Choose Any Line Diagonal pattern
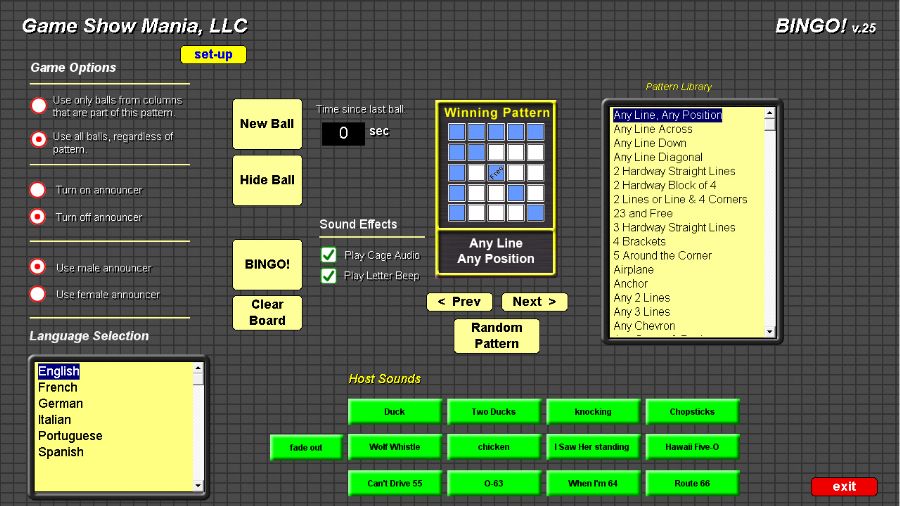The image size is (900, 506). point(658,157)
